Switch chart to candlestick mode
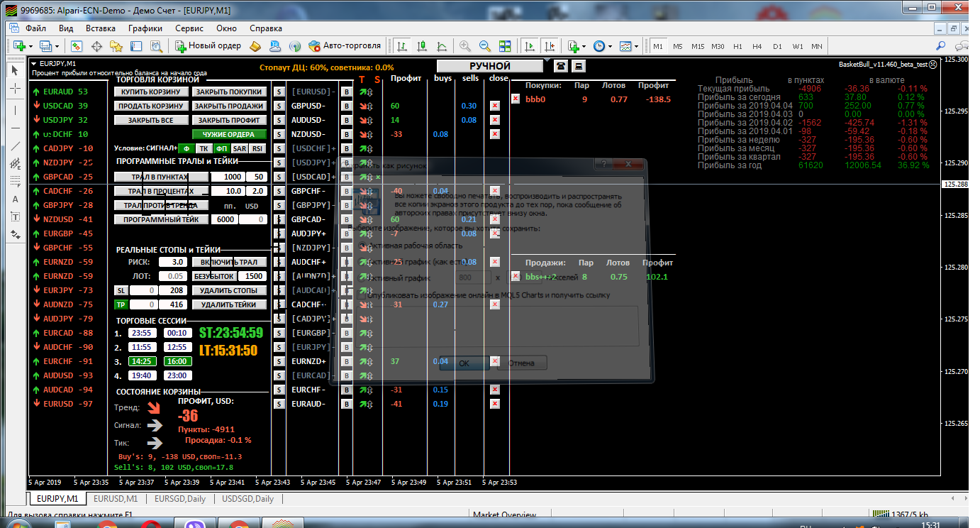The width and height of the screenshot is (980, 528). pos(423,45)
